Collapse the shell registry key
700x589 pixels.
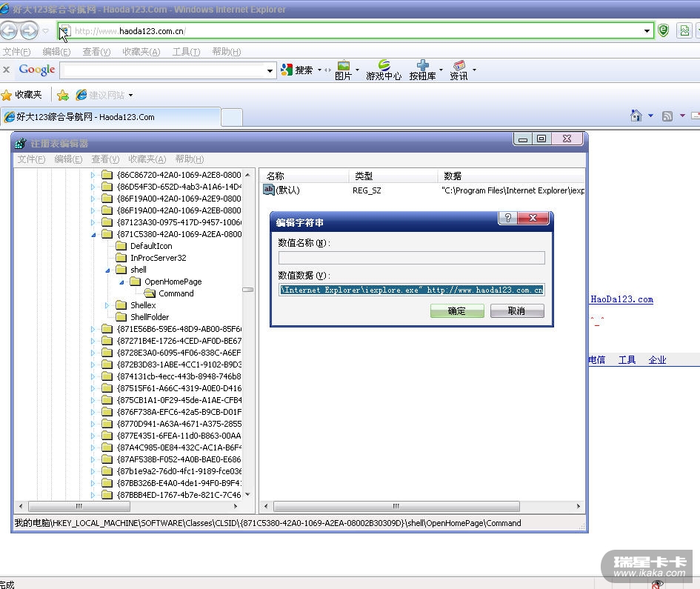(107, 270)
